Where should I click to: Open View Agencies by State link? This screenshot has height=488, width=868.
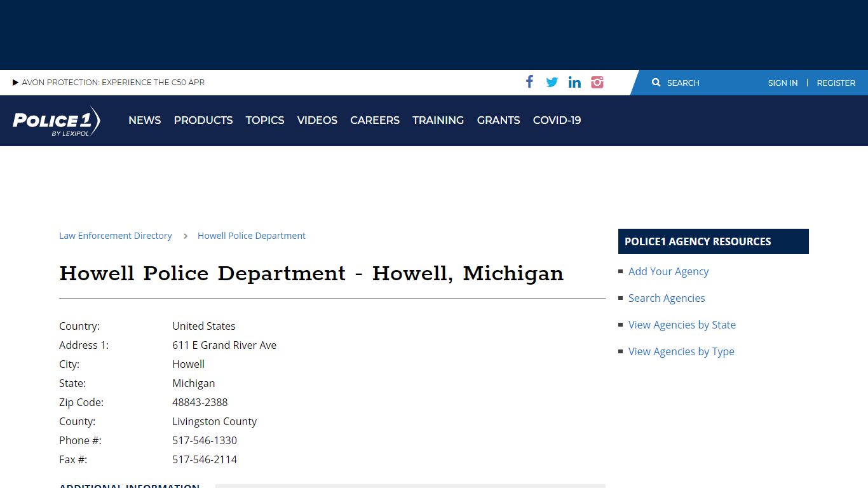(682, 325)
